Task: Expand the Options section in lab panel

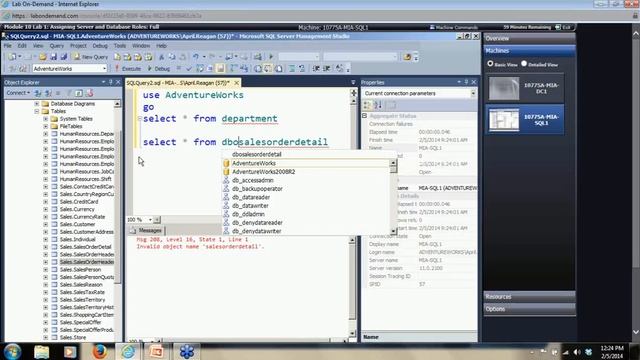Action: pos(529,309)
